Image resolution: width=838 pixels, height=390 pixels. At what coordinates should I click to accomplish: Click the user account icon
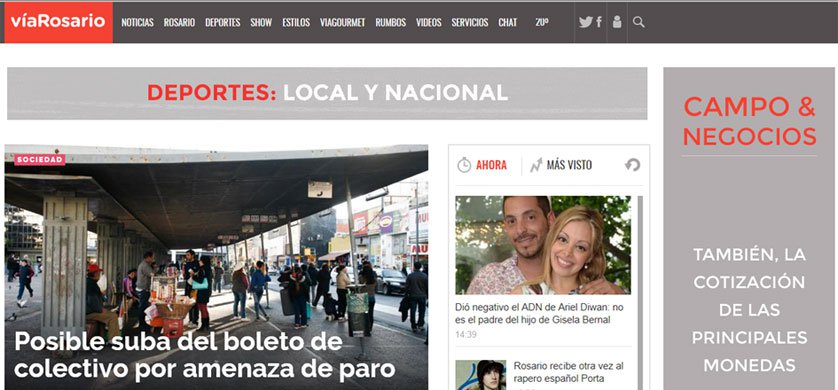coord(617,22)
